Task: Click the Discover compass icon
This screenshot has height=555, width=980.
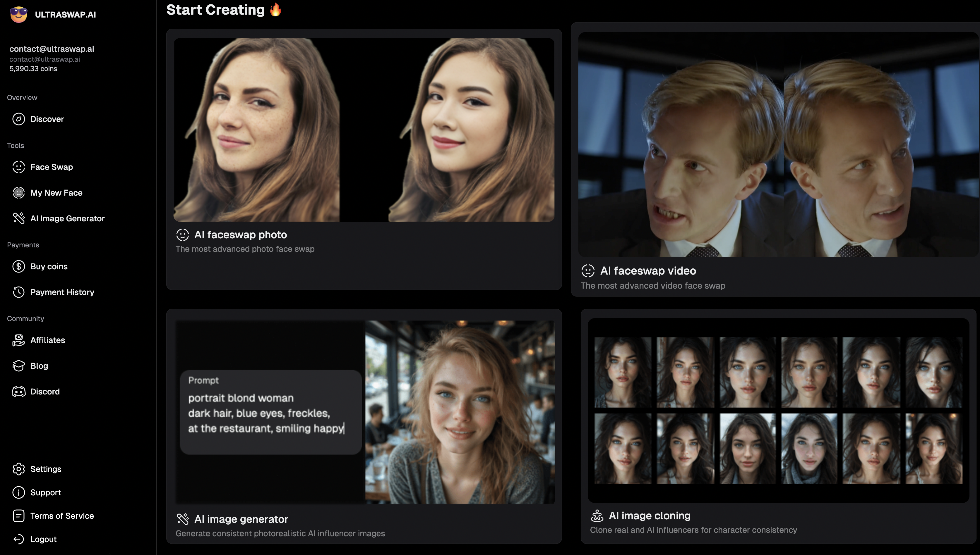Action: pyautogui.click(x=18, y=119)
